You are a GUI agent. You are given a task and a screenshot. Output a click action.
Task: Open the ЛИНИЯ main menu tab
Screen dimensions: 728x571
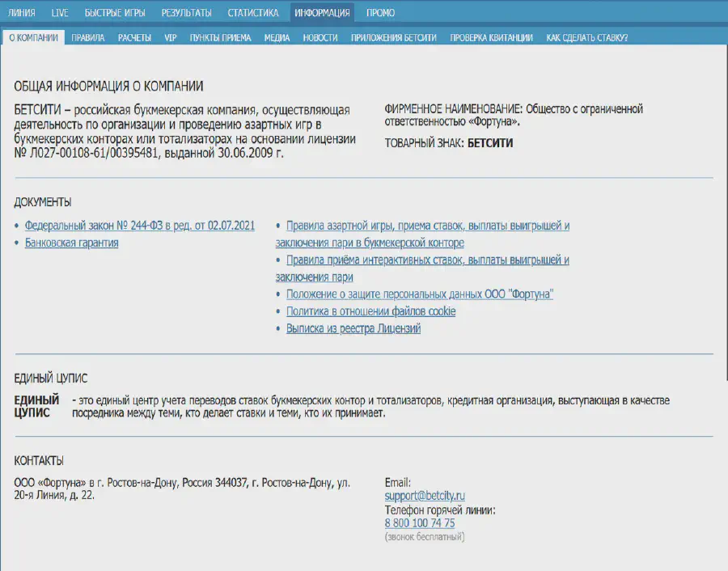(x=21, y=13)
